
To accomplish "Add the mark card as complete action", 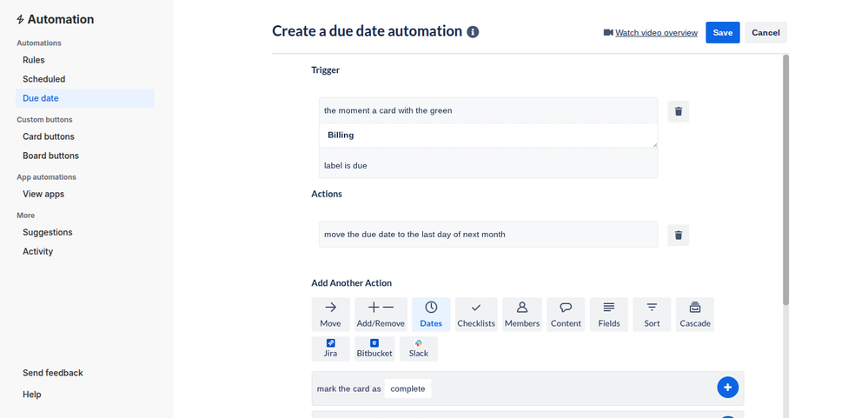I will click(x=728, y=387).
